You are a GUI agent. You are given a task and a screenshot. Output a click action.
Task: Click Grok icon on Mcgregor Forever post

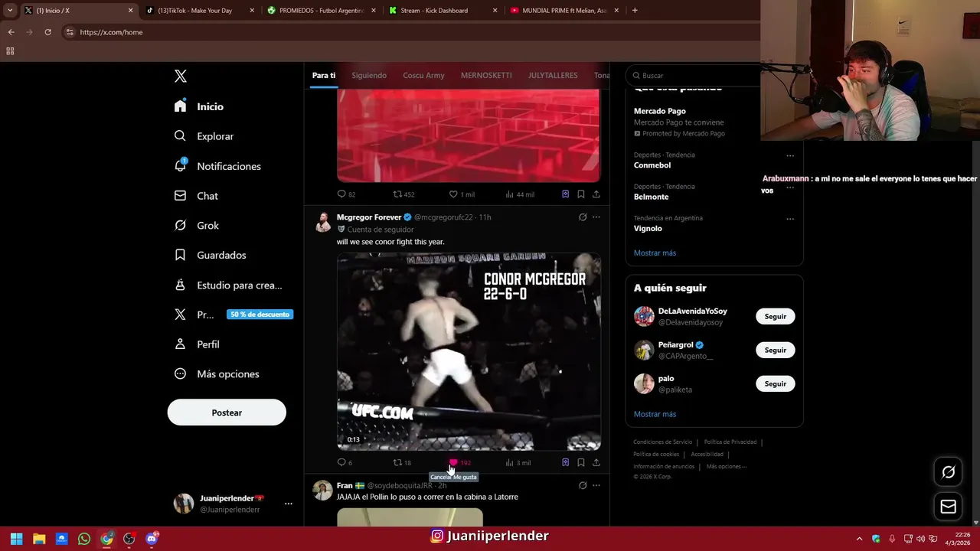point(583,217)
